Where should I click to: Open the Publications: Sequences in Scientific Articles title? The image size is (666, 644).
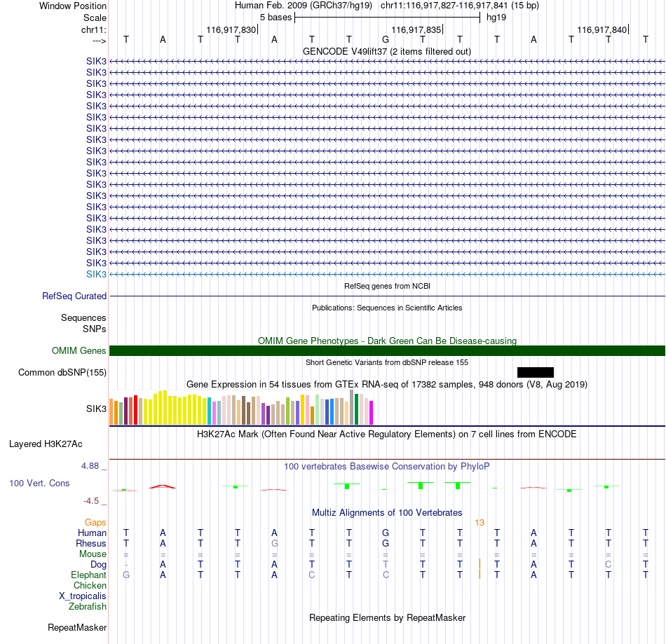(x=387, y=308)
